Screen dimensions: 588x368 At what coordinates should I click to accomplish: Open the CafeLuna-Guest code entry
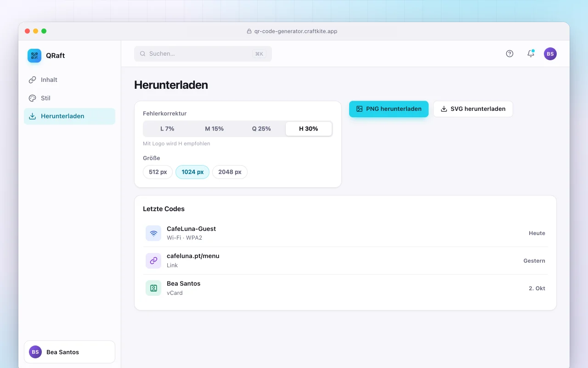[345, 233]
